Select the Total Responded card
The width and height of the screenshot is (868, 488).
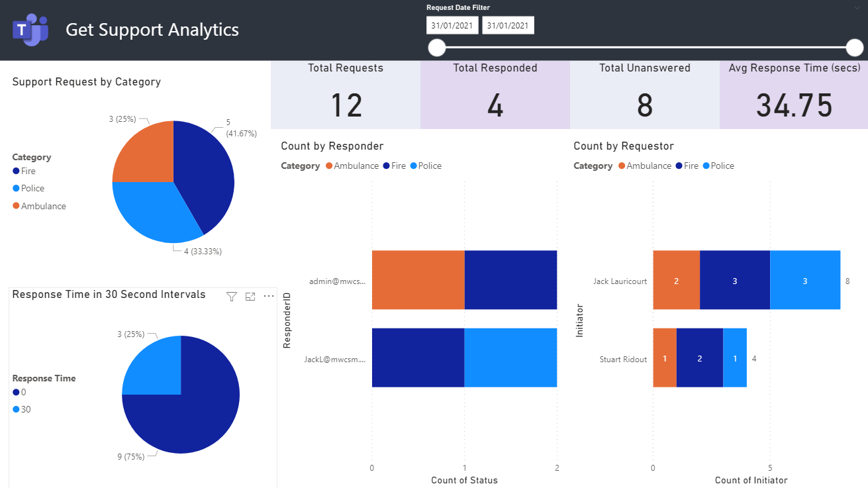(x=495, y=95)
